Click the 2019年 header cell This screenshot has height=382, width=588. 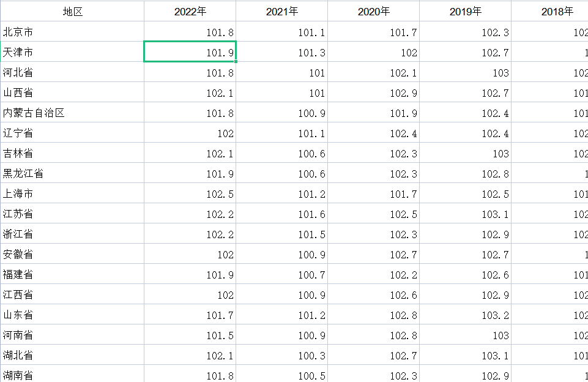465,12
